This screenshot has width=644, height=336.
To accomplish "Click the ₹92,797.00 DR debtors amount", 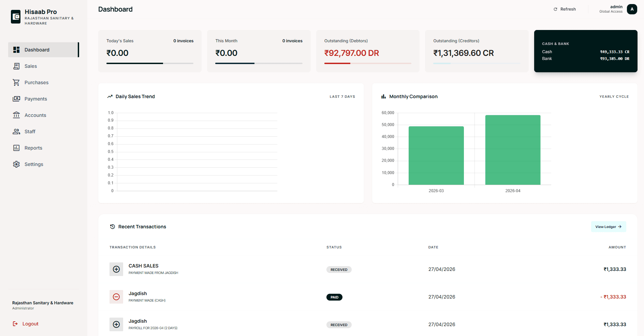I will click(x=352, y=53).
